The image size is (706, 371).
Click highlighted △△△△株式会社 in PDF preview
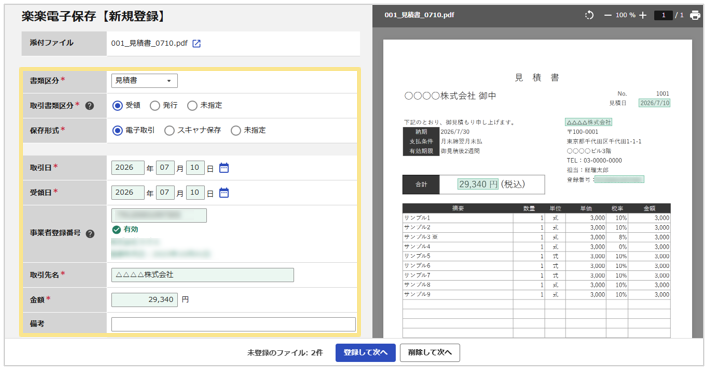(x=588, y=122)
